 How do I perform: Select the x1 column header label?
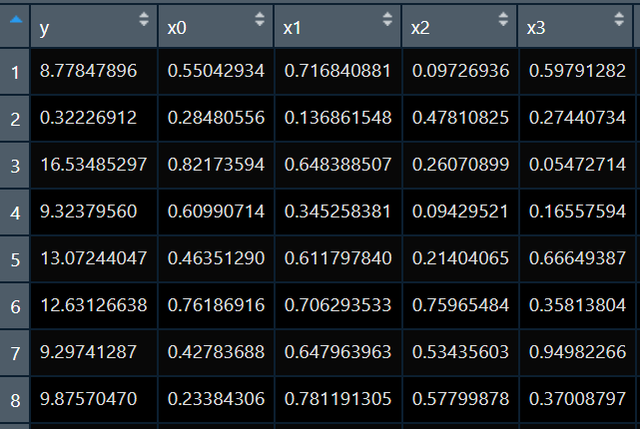[292, 29]
